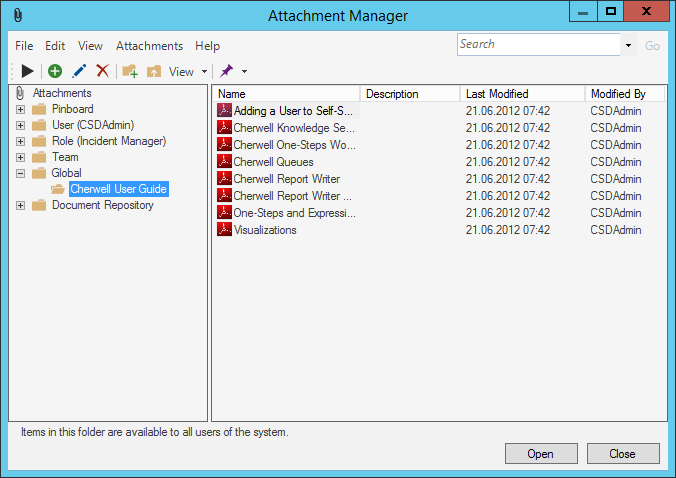Open the Edit menu
The width and height of the screenshot is (676, 478).
tap(55, 46)
